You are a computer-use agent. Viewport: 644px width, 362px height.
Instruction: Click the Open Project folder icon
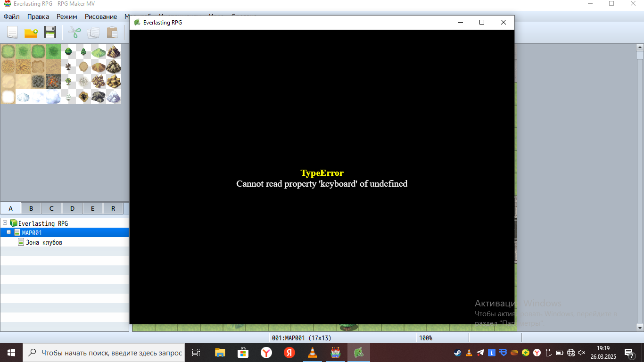click(x=31, y=33)
